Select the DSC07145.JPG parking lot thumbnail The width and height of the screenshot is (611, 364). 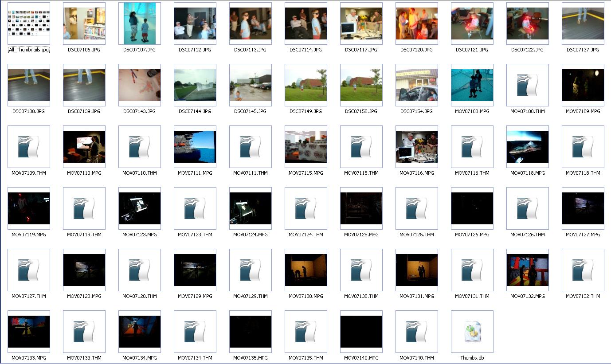tap(251, 85)
